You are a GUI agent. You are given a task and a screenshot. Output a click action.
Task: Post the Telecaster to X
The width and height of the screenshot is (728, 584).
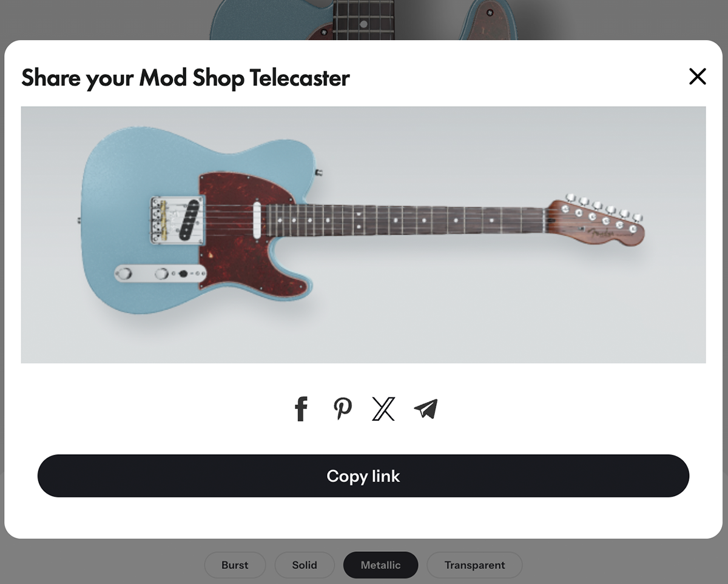click(x=383, y=409)
